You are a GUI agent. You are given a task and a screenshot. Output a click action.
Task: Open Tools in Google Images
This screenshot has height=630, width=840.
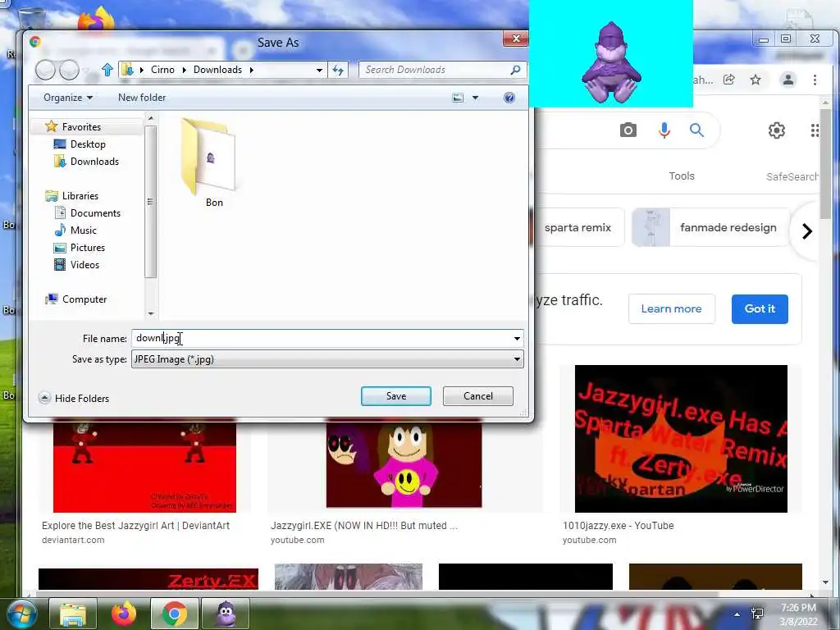(x=682, y=176)
